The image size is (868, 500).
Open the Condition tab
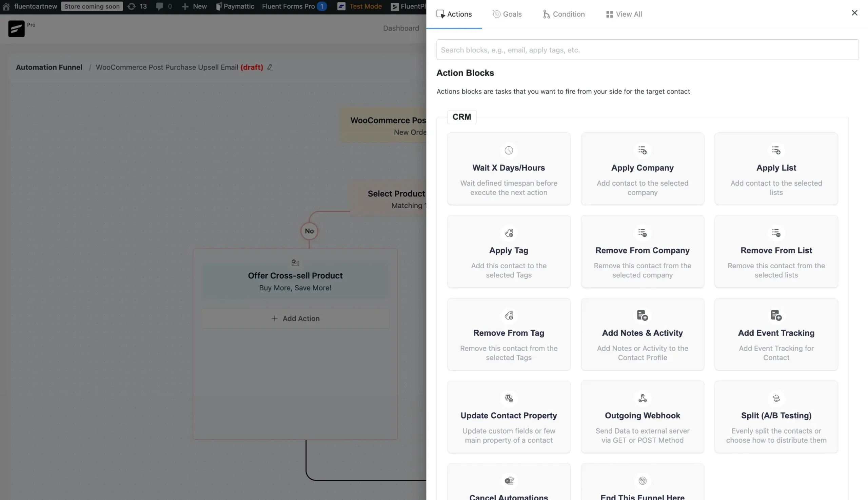point(564,14)
